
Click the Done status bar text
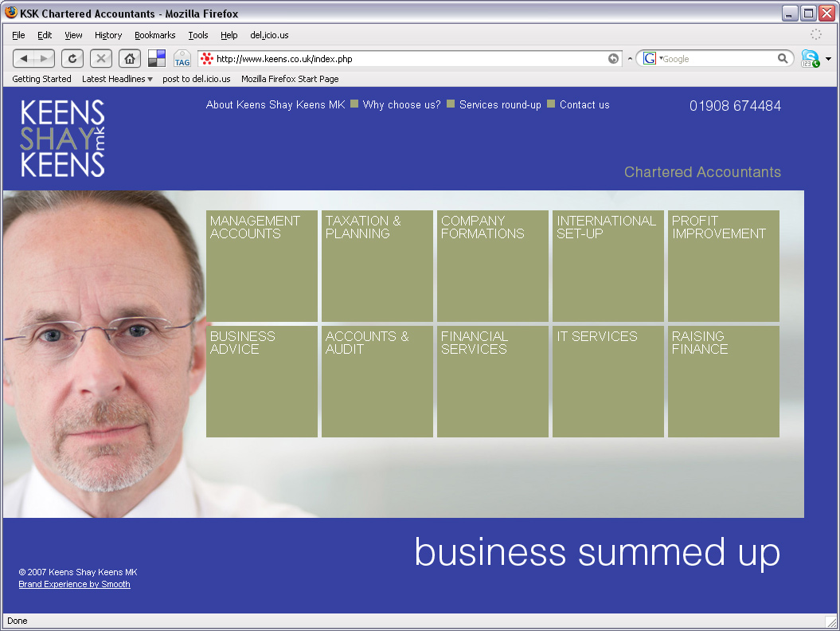(x=18, y=621)
